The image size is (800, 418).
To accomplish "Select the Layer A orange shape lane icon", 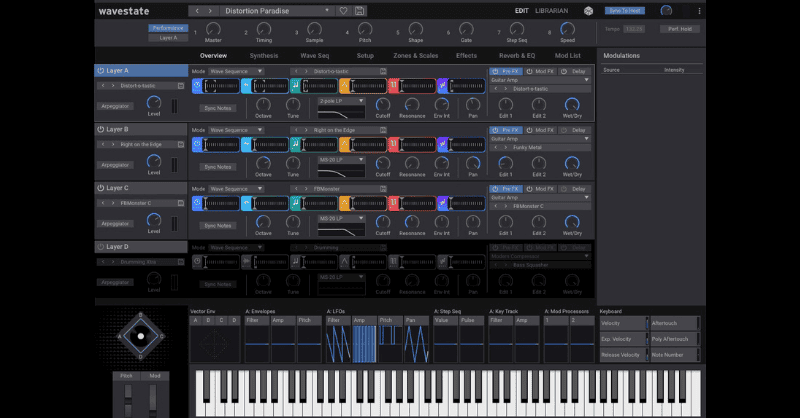I will (x=344, y=86).
